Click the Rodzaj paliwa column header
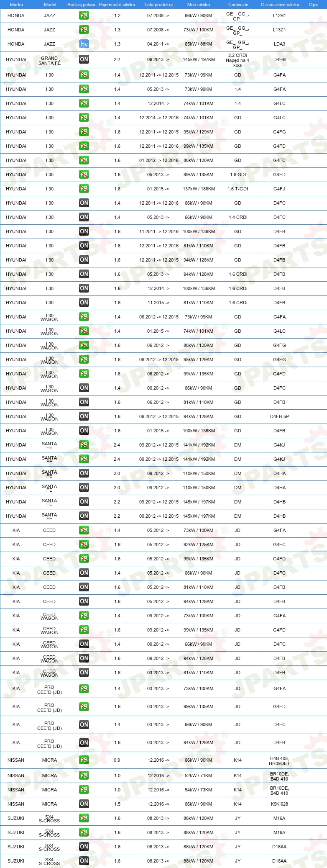The width and height of the screenshot is (327, 868). (81, 5)
